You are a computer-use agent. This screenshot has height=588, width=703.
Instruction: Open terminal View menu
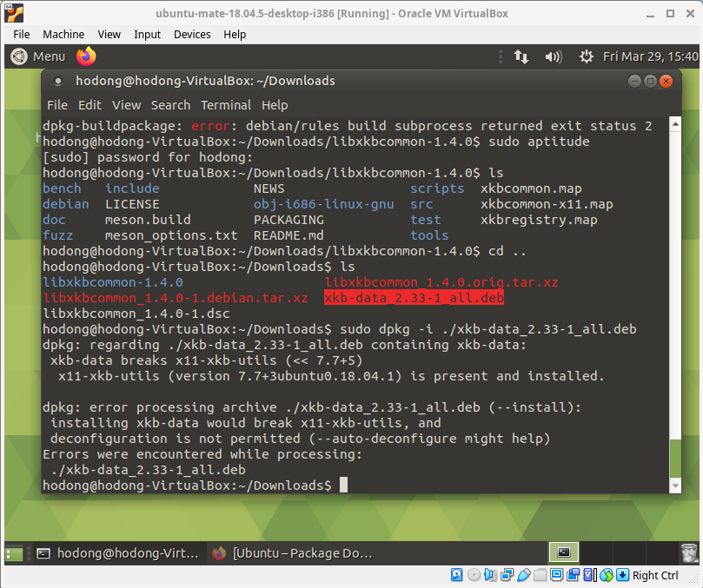click(126, 105)
